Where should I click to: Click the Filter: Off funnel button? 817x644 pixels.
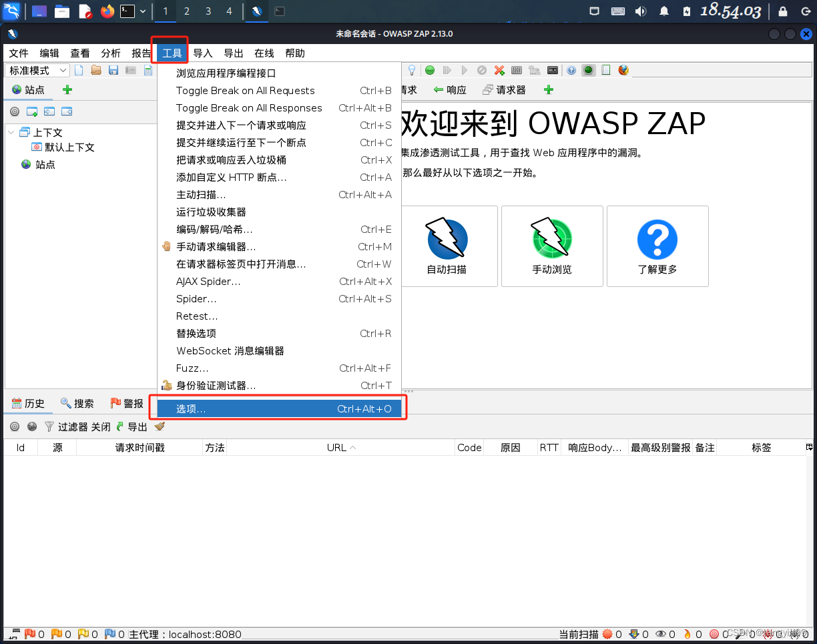[x=77, y=426]
